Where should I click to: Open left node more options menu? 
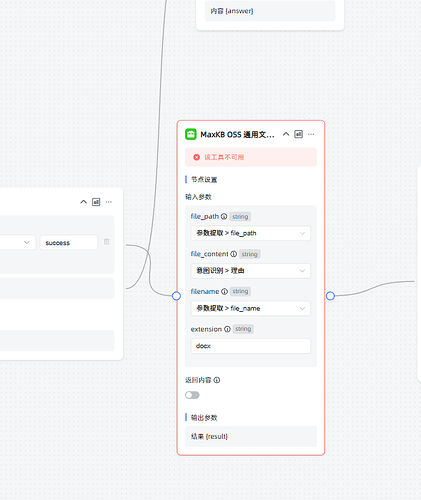click(109, 202)
